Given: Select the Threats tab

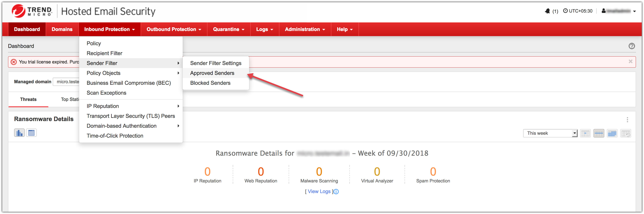Looking at the screenshot, I should 28,99.
